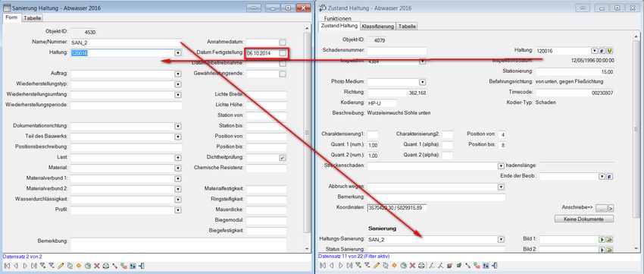This screenshot has width=644, height=274.
Task: Expand the Haltungs-Sanierung SAN_2 dropdown
Action: (x=501, y=239)
